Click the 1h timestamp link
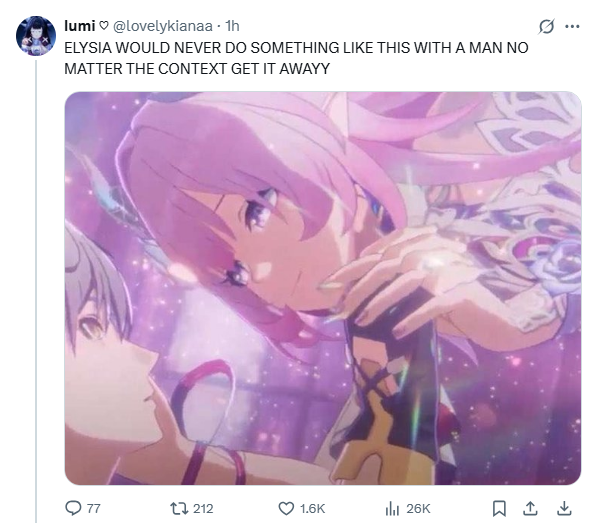Image resolution: width=590 pixels, height=523 pixels. (232, 26)
